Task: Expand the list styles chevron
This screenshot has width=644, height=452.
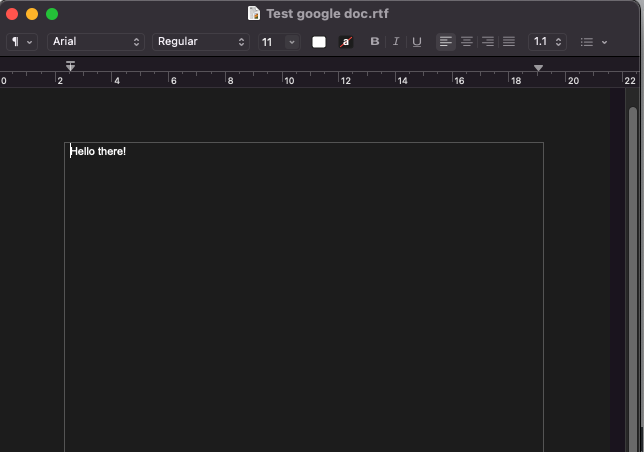Action: click(x=605, y=42)
